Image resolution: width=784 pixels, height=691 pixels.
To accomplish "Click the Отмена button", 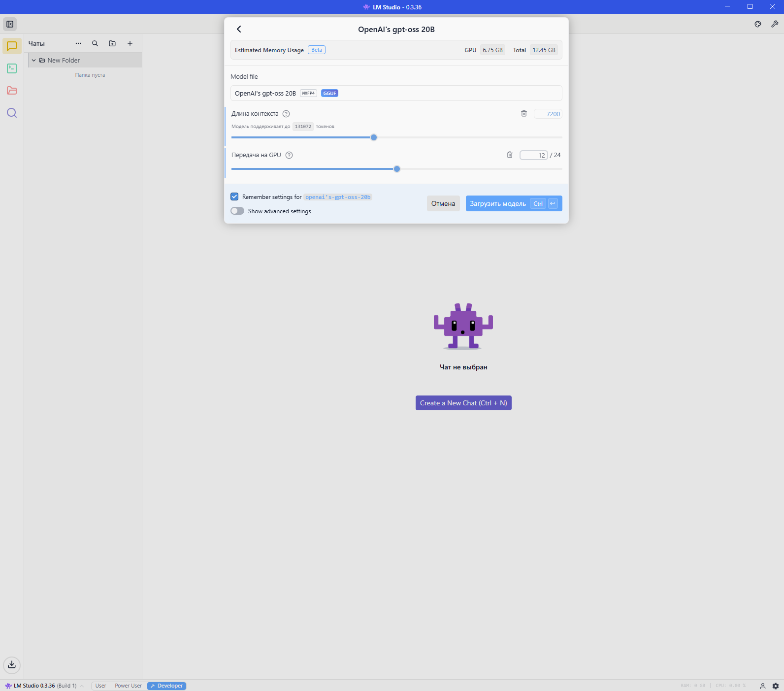I will click(x=443, y=203).
